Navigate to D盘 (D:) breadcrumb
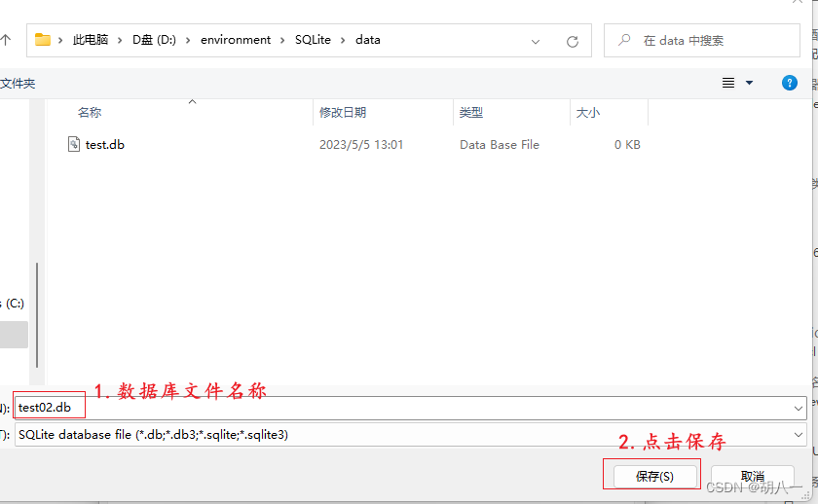The height and width of the screenshot is (504, 818). coord(154,40)
